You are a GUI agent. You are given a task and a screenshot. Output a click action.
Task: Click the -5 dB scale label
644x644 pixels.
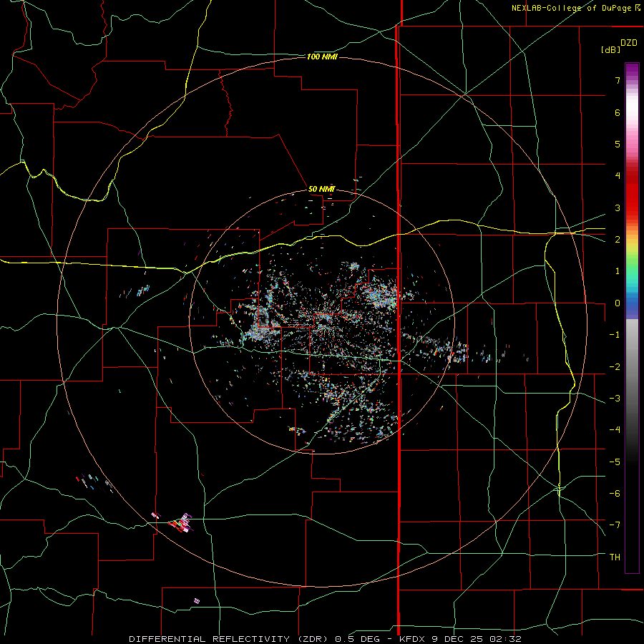(615, 462)
